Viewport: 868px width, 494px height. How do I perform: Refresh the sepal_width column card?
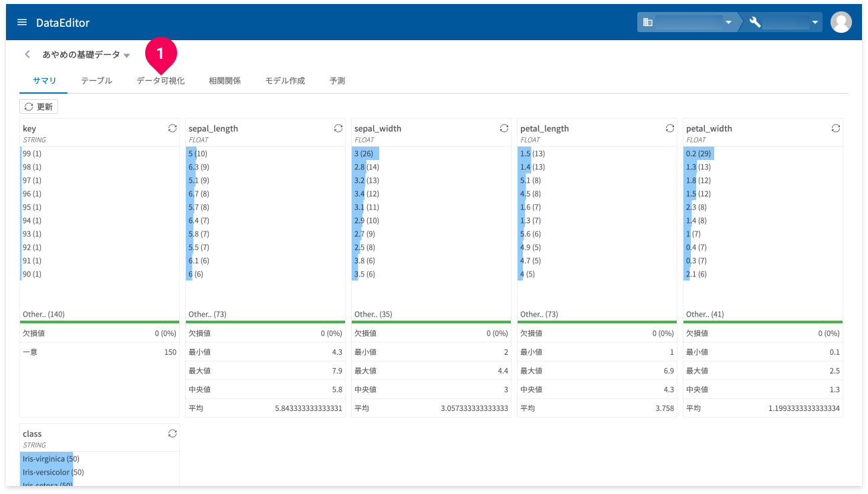click(x=504, y=128)
